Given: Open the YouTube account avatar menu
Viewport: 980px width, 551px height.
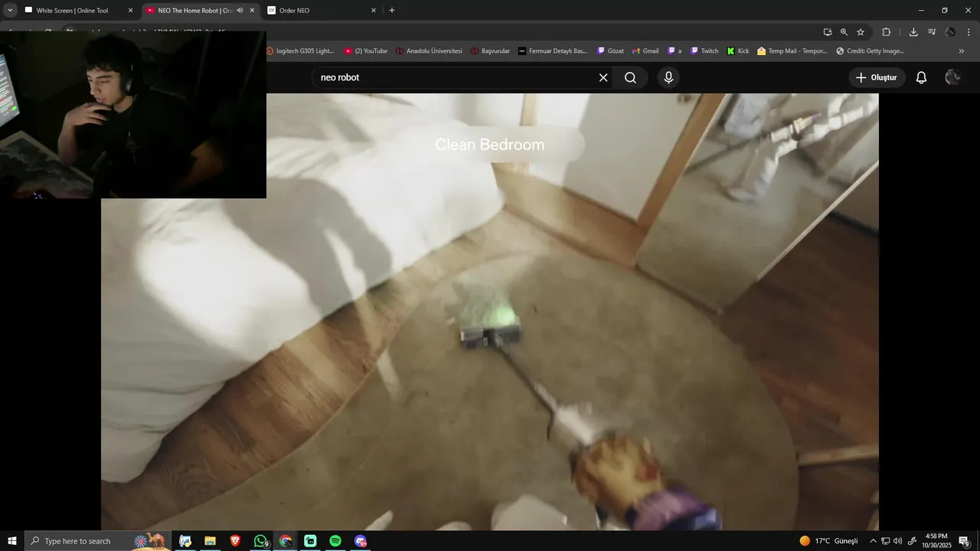Looking at the screenshot, I should (952, 77).
